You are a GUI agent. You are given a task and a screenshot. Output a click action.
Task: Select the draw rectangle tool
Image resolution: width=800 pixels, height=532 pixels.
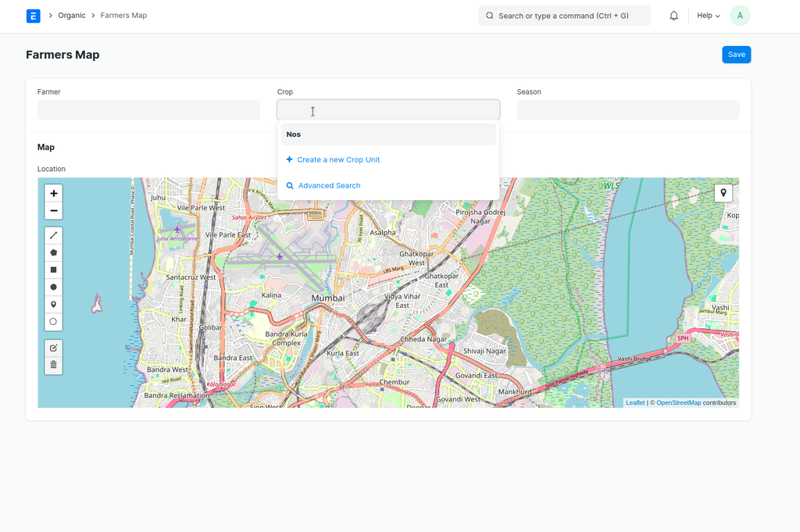tap(53, 270)
